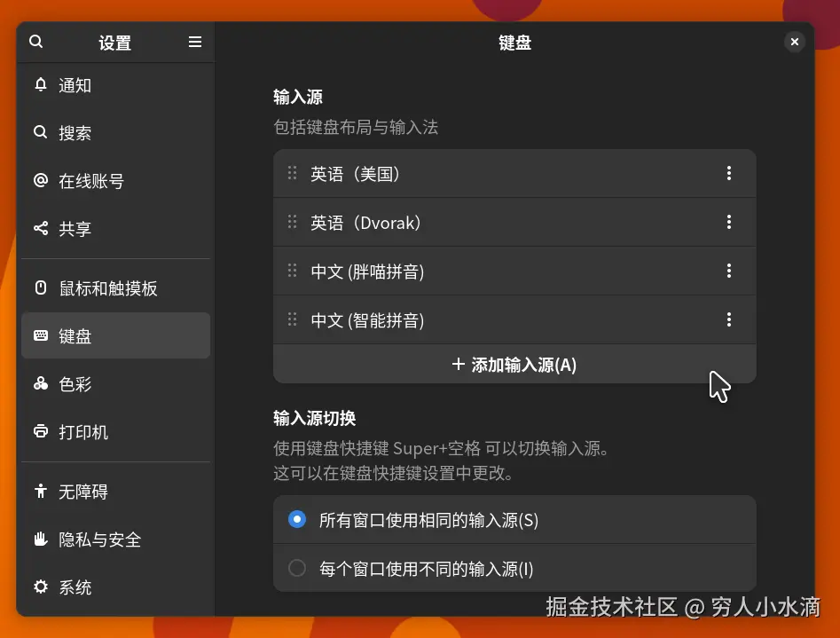Open options menu for 中文 (智能拼音)
This screenshot has width=840, height=638.
(x=728, y=319)
